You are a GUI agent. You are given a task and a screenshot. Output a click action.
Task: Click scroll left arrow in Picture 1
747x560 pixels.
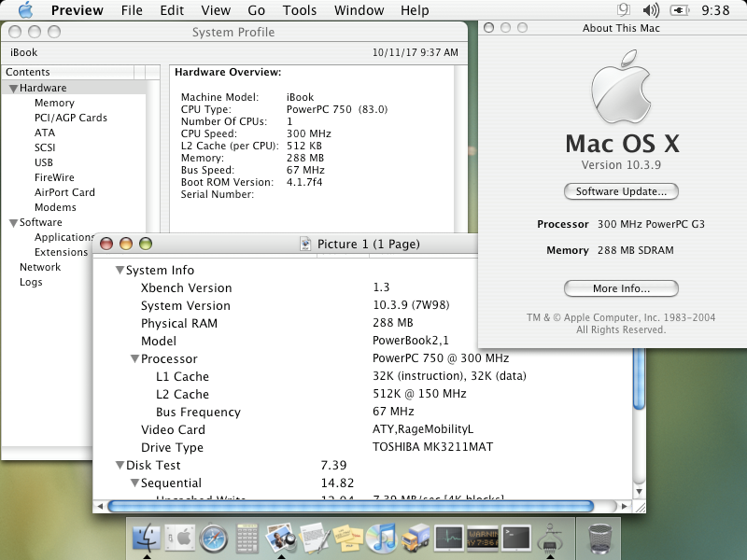100,506
